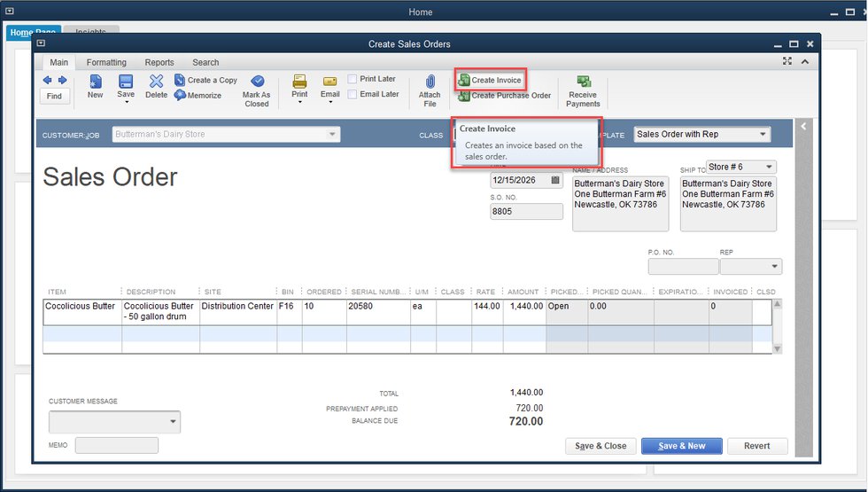The image size is (868, 492).
Task: Click the Save & Close button
Action: (600, 446)
